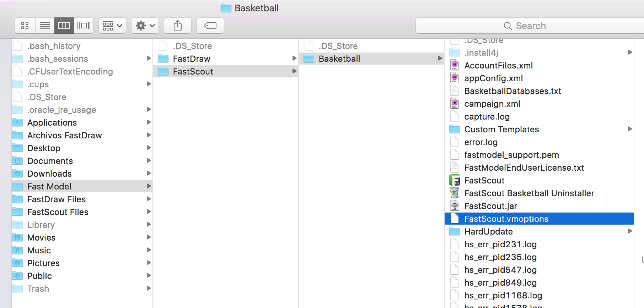644x308 pixels.
Task: Click the Library folder icon
Action: pos(17,225)
